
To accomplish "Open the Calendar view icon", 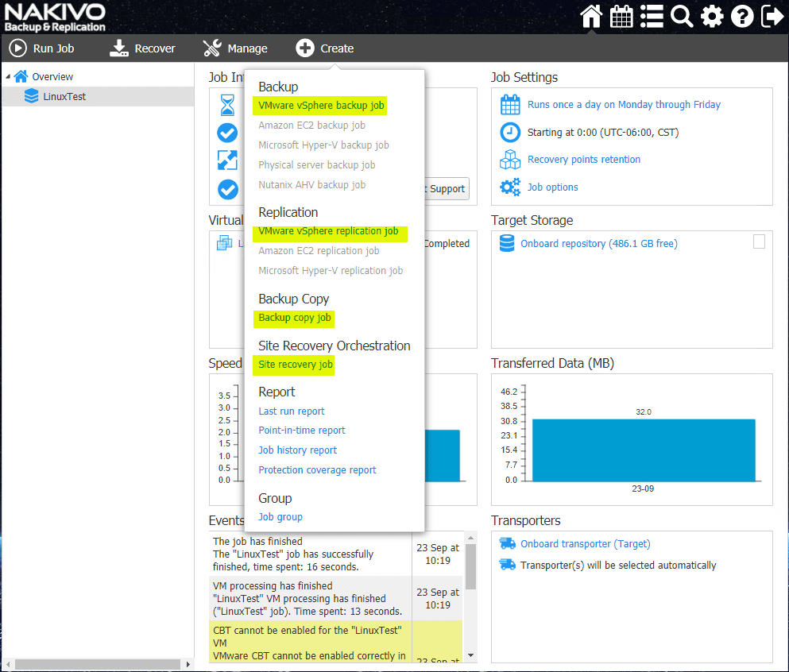I will [621, 17].
